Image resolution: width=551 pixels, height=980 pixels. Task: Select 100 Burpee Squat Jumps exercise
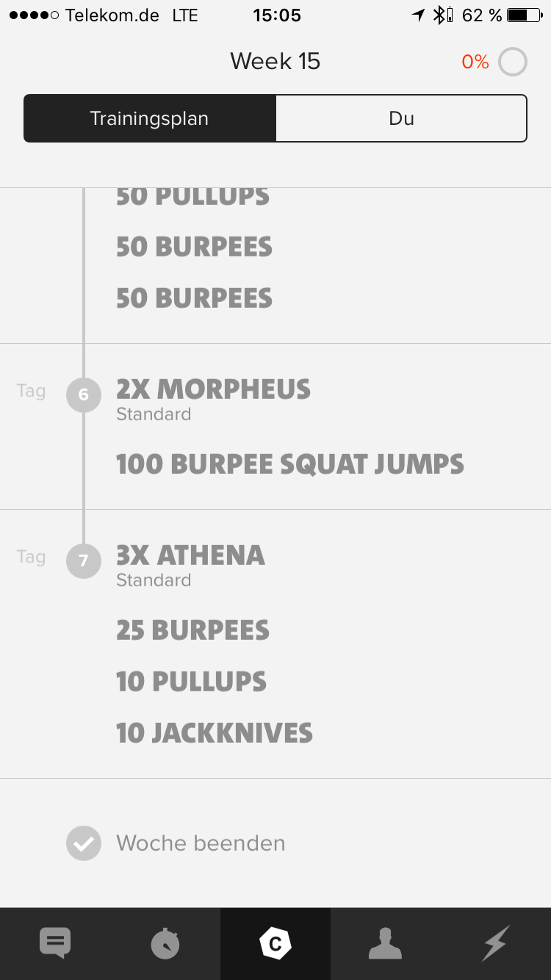(290, 464)
